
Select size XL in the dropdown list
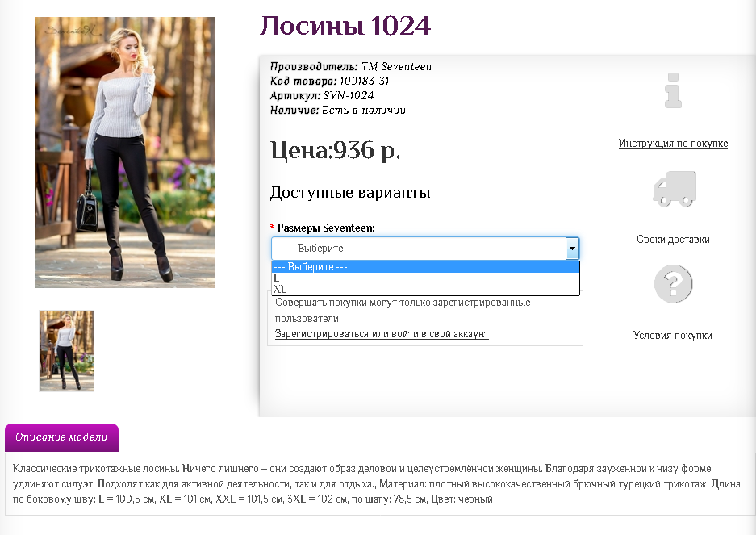[425, 290]
